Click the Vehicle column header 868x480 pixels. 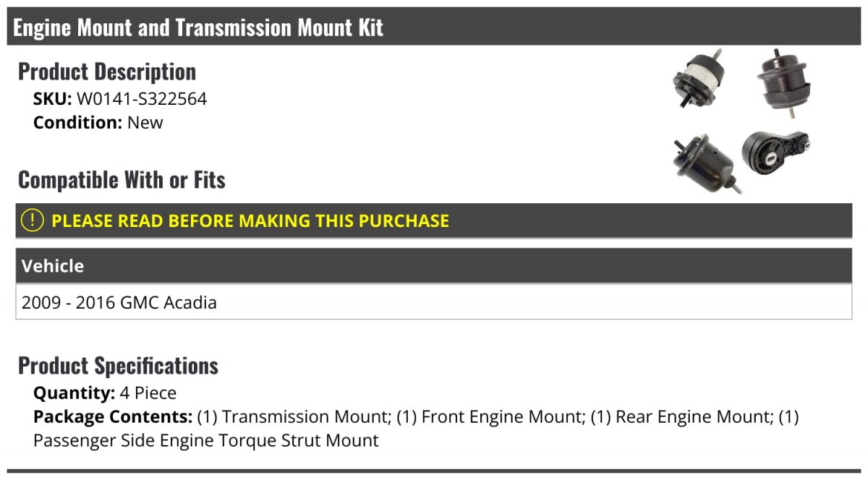point(53,266)
